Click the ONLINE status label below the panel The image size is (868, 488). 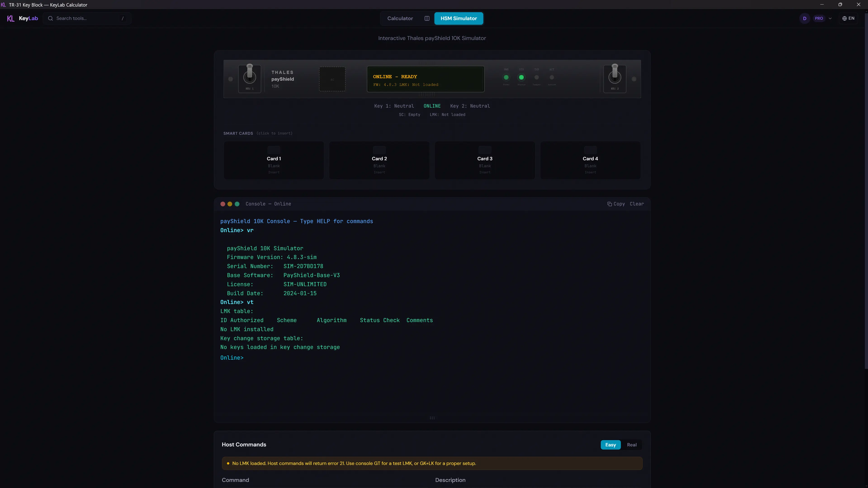tap(432, 106)
